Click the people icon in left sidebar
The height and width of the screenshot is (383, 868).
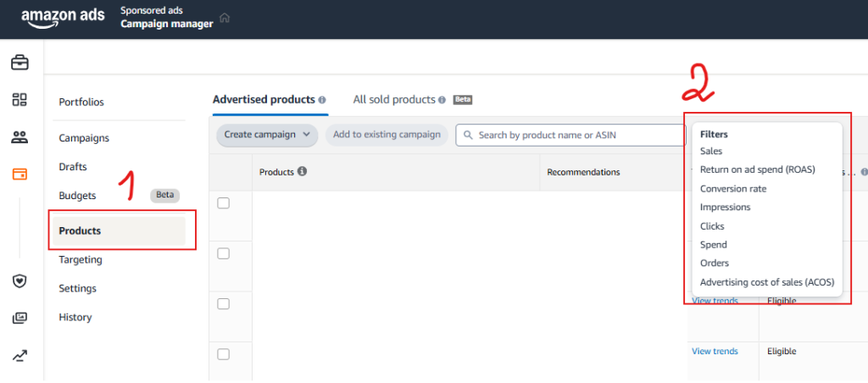point(19,136)
